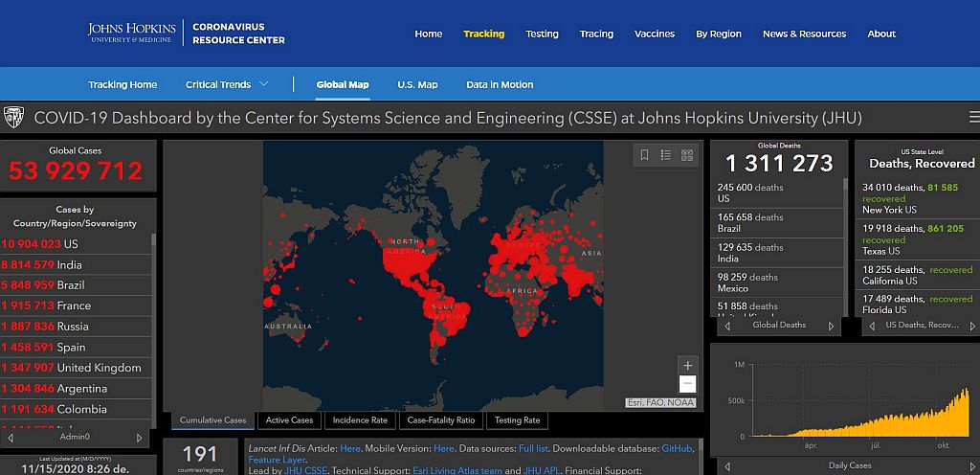Open the GitHub database link
980x475 pixels.
click(678, 449)
